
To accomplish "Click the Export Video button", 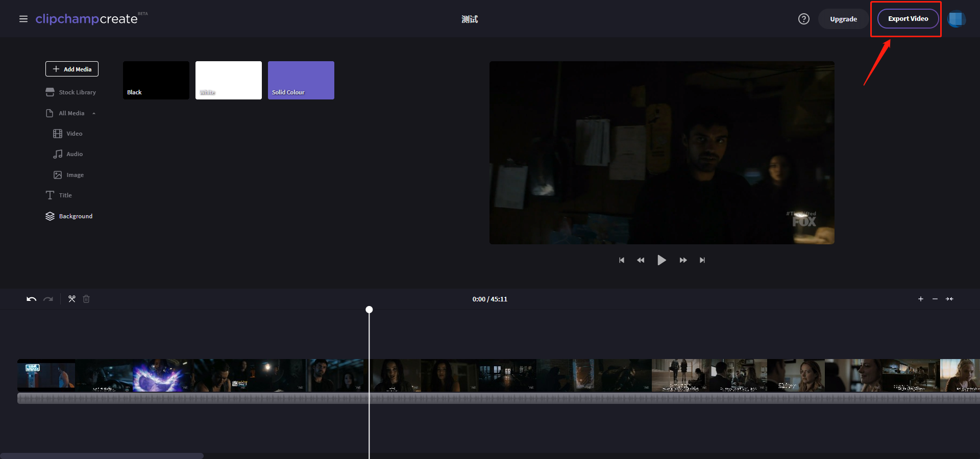I will [x=908, y=19].
